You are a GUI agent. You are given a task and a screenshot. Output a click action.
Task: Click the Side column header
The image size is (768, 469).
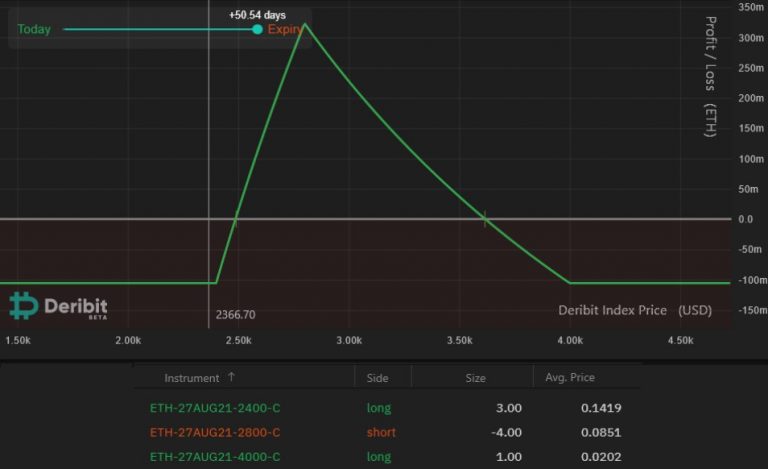[x=377, y=378]
